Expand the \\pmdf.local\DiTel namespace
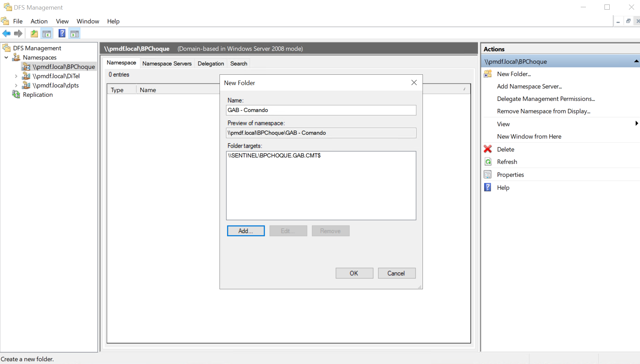 (16, 76)
